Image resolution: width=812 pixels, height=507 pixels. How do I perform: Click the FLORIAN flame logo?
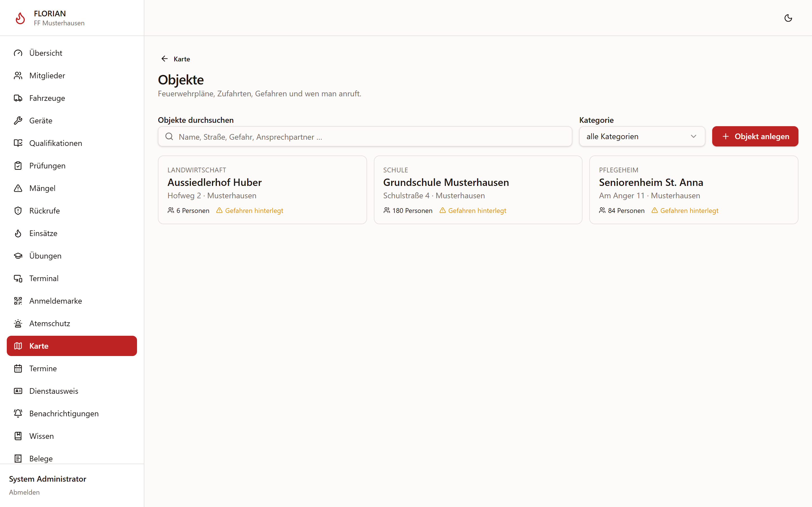point(21,18)
